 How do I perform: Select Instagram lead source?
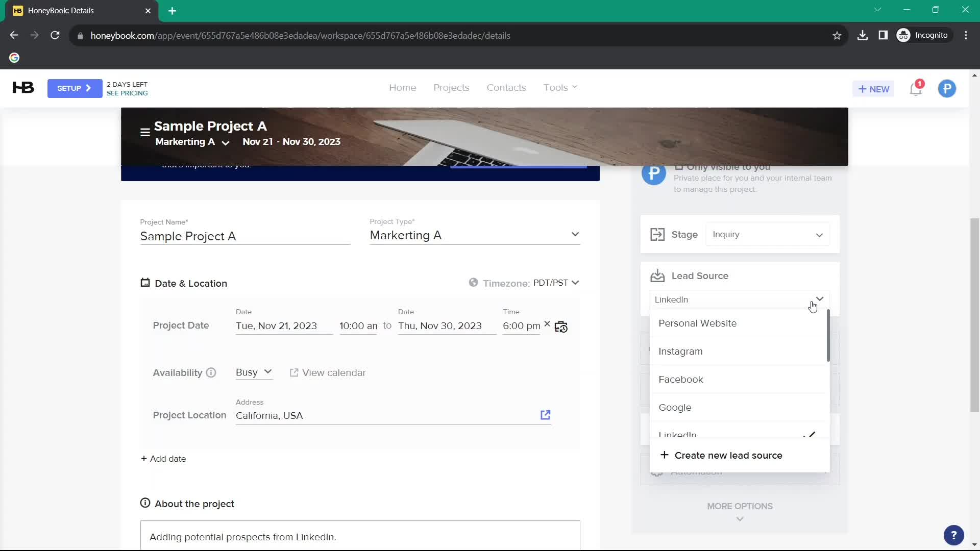738,352
